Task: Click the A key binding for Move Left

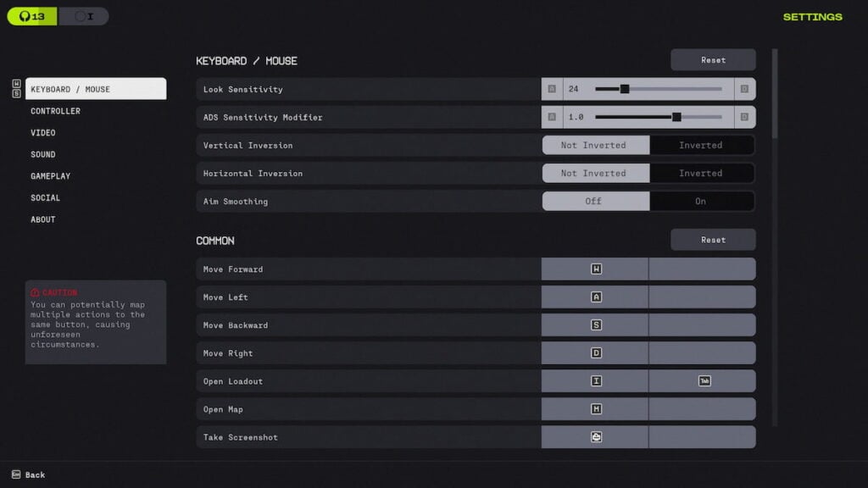Action: click(596, 297)
